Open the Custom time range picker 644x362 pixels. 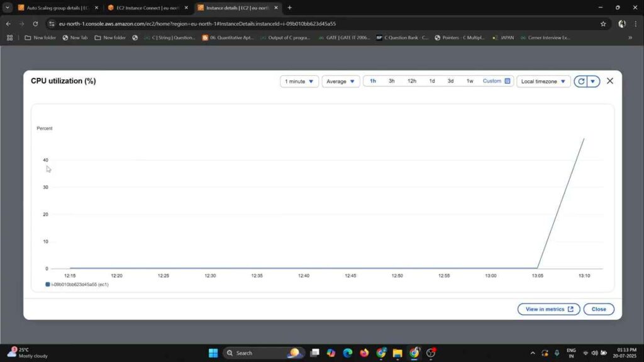496,81
